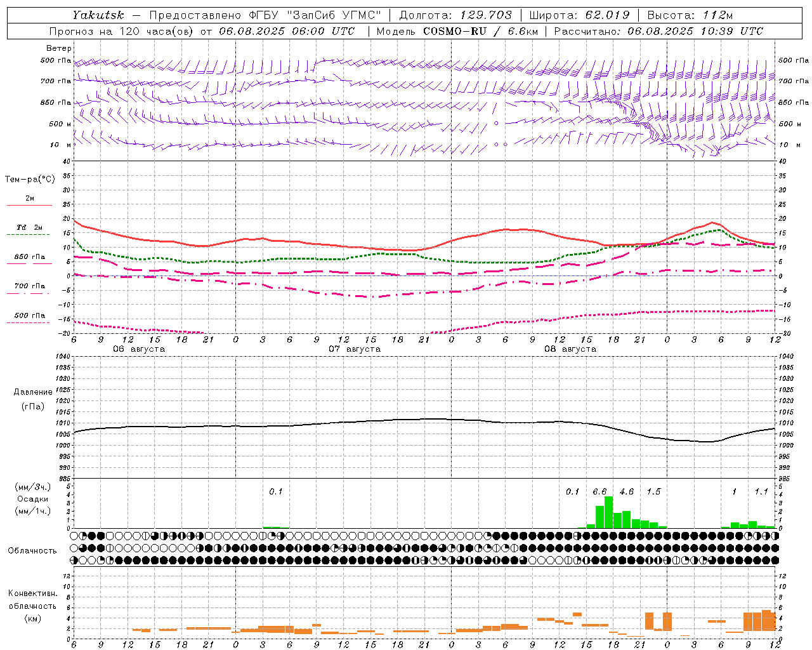Click the "(км)" convective cloud unit label
Image resolution: width=812 pixels, height=650 pixels.
(x=32, y=618)
